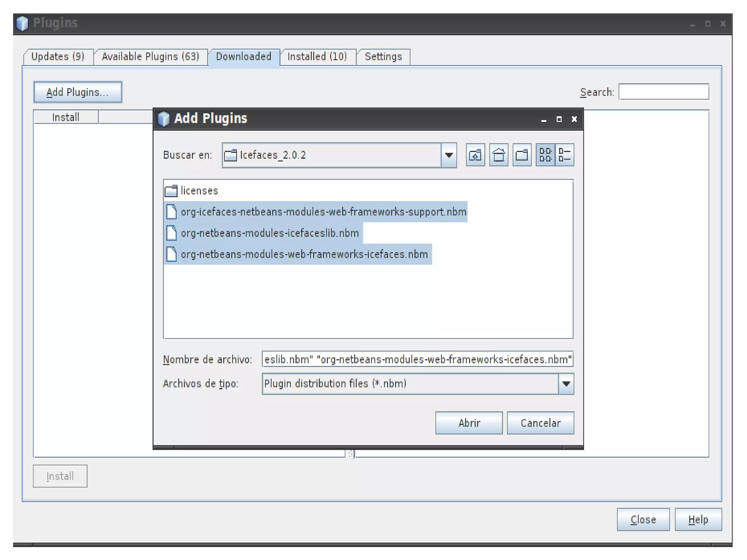Click the Up One Level folder icon
This screenshot has height=560, width=747.
coord(475,155)
